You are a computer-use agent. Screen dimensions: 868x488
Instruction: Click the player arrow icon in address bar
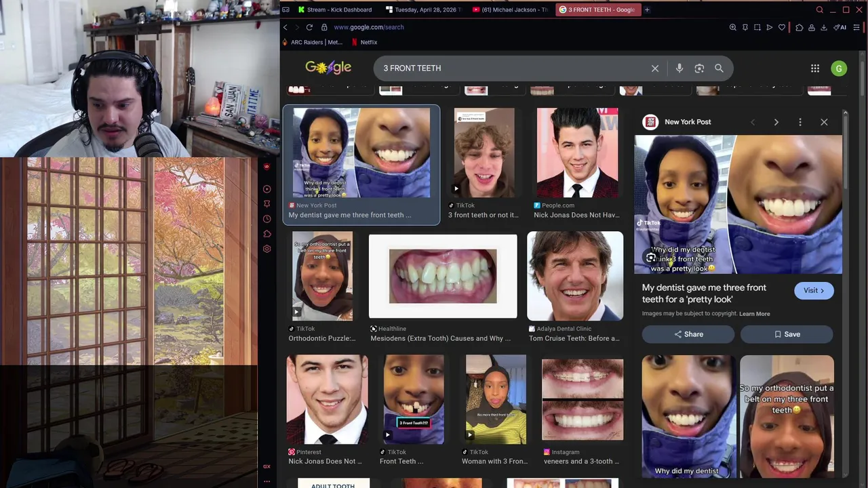pos(769,27)
